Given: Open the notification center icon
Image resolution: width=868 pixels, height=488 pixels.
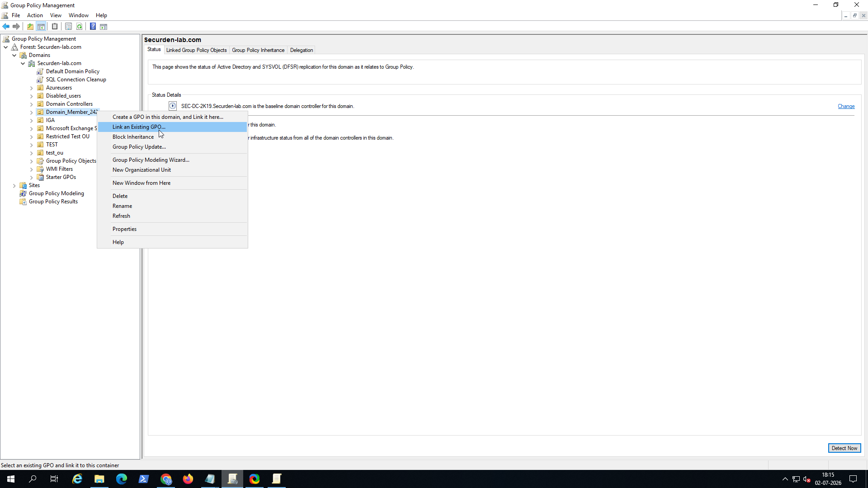Looking at the screenshot, I should pyautogui.click(x=853, y=479).
